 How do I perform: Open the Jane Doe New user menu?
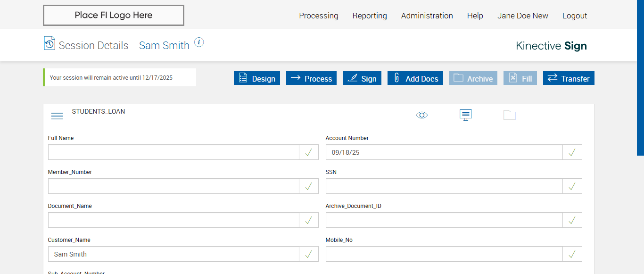coord(523,16)
